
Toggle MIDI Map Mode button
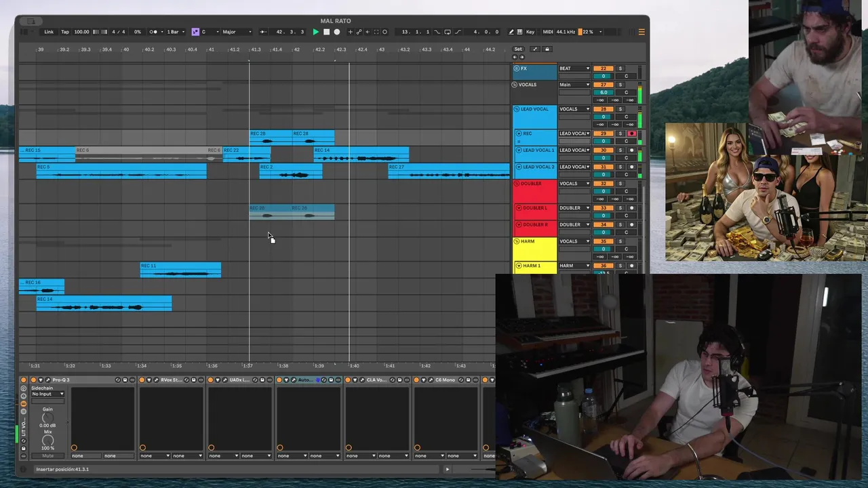548,32
